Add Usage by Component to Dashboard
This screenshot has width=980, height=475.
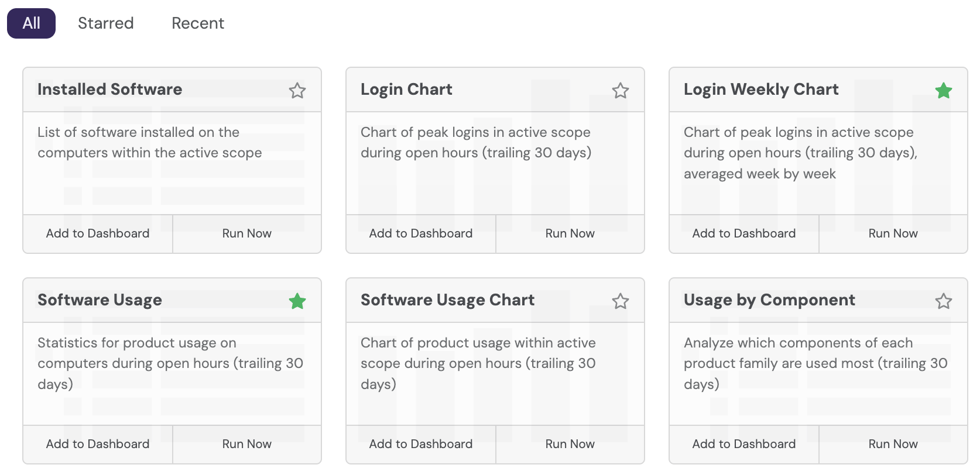pos(744,444)
